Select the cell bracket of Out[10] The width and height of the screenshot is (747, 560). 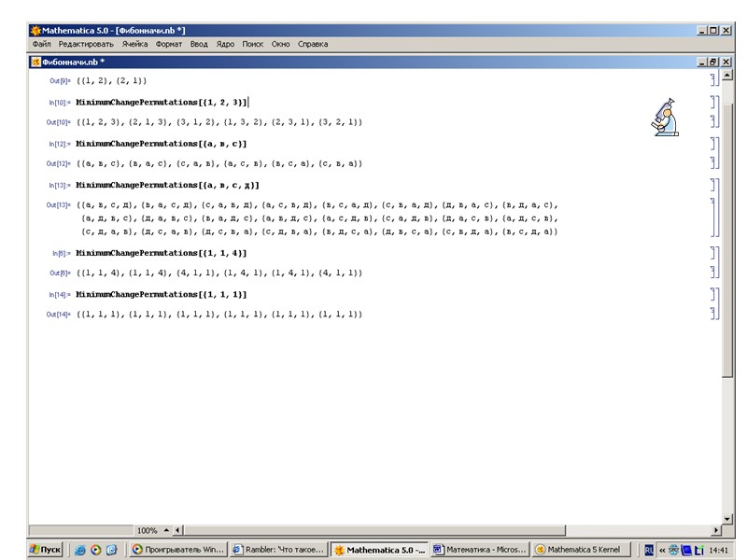[x=713, y=121]
